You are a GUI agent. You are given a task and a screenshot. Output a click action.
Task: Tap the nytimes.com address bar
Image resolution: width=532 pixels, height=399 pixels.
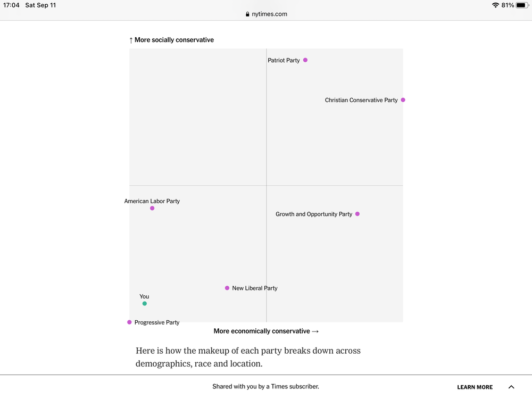coord(270,14)
